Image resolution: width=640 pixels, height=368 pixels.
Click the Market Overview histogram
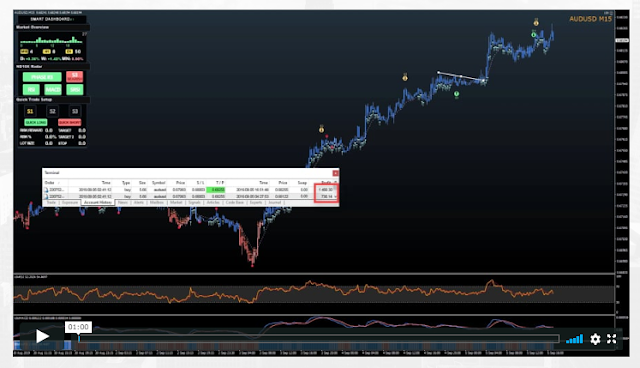pyautogui.click(x=51, y=40)
